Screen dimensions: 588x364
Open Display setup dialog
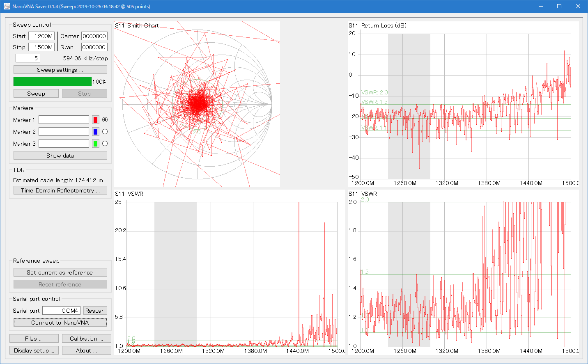34,350
